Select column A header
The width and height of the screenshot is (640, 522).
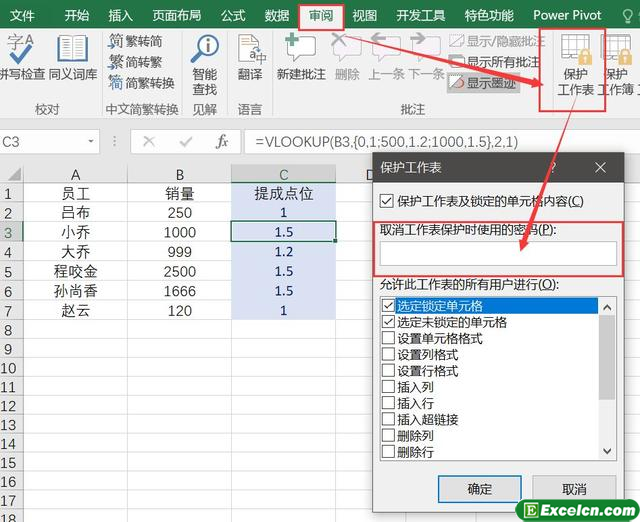(x=76, y=175)
